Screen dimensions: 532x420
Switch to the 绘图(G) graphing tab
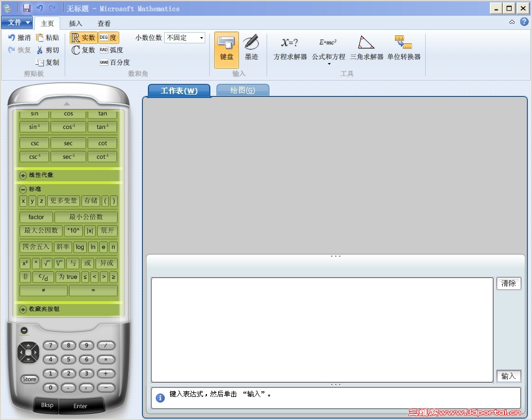[x=242, y=91]
